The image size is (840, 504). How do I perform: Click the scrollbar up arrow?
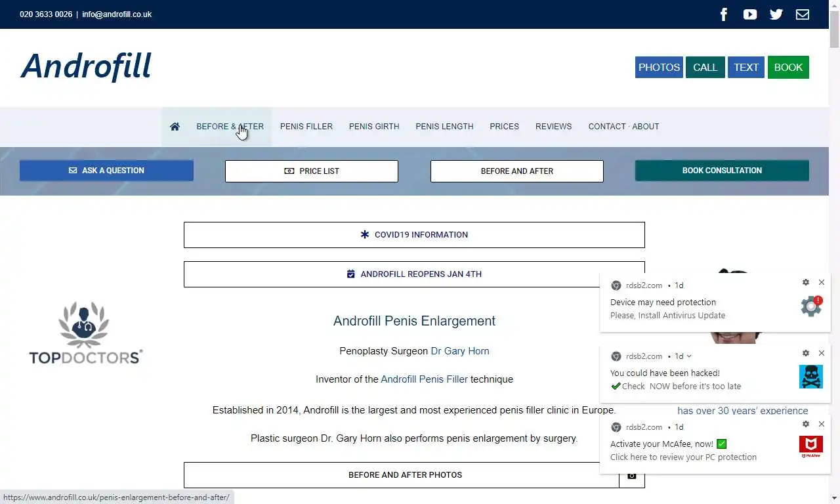point(834,4)
